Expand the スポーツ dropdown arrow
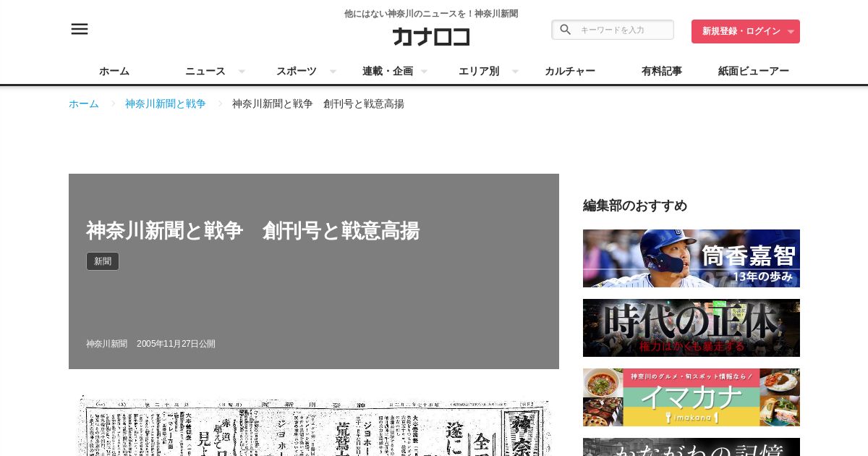The width and height of the screenshot is (868, 456). click(333, 71)
